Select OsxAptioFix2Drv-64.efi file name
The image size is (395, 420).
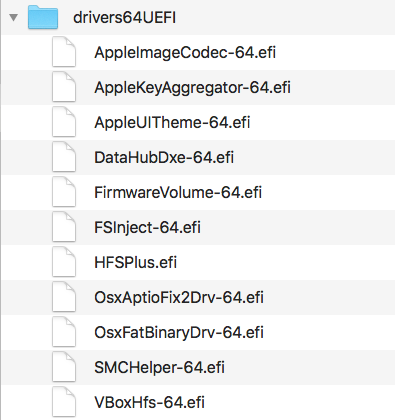[x=179, y=298]
